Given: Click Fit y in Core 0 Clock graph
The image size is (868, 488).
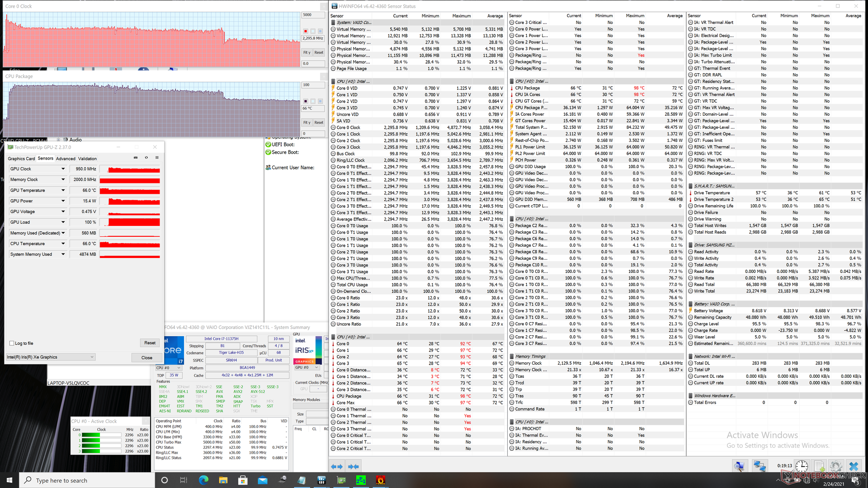Looking at the screenshot, I should pyautogui.click(x=307, y=52).
